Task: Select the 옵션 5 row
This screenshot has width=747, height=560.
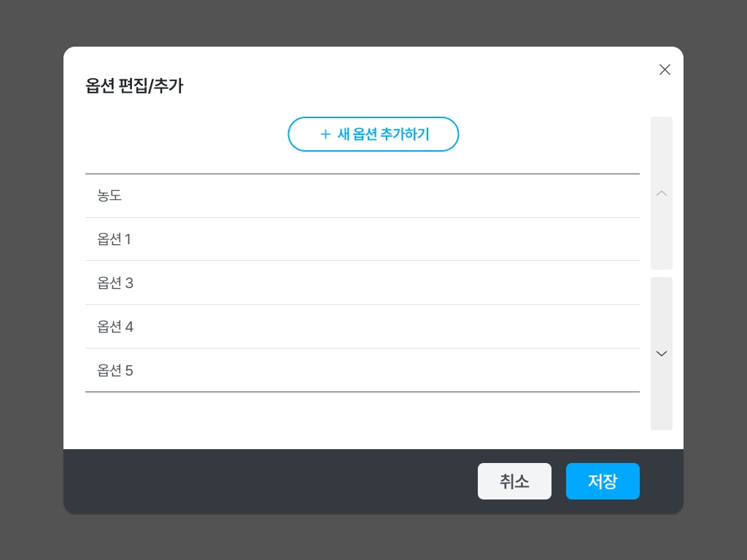Action: pyautogui.click(x=362, y=370)
